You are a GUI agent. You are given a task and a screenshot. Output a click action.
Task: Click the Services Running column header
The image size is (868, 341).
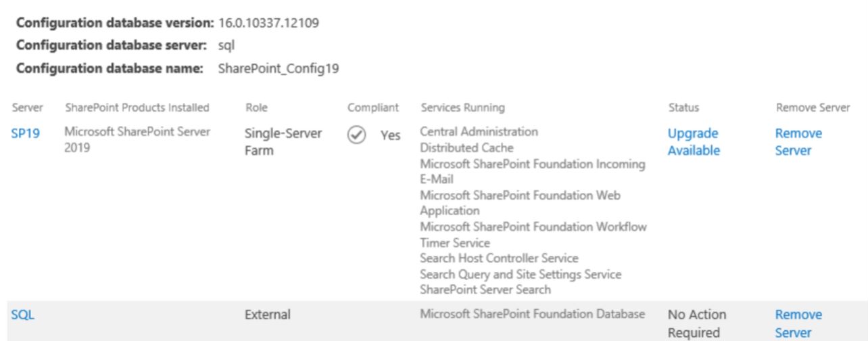click(462, 108)
